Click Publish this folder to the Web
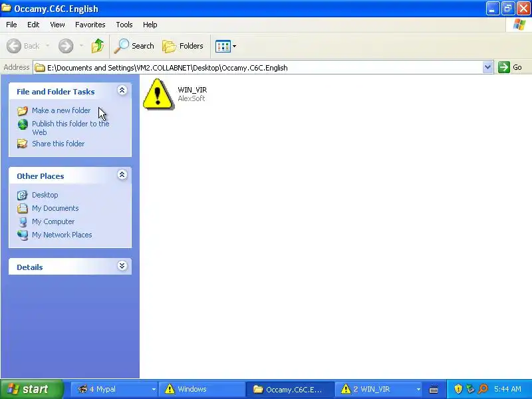Image resolution: width=532 pixels, height=399 pixels. [x=70, y=128]
